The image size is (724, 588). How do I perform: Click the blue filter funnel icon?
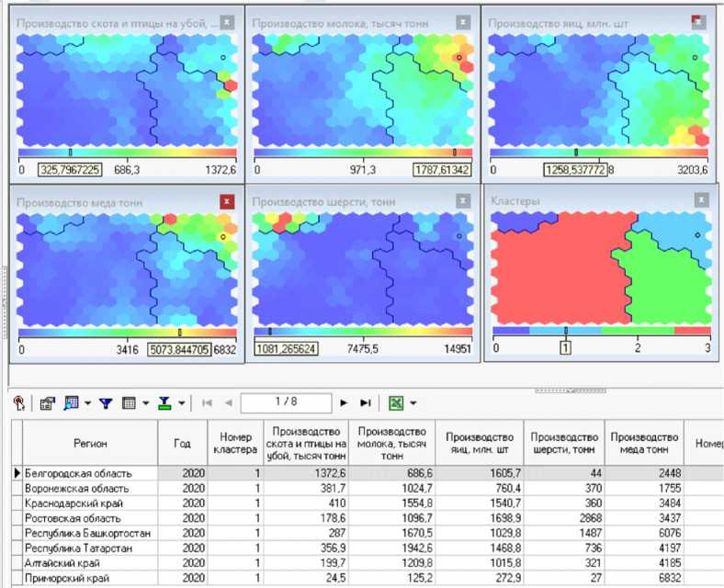click(x=106, y=402)
